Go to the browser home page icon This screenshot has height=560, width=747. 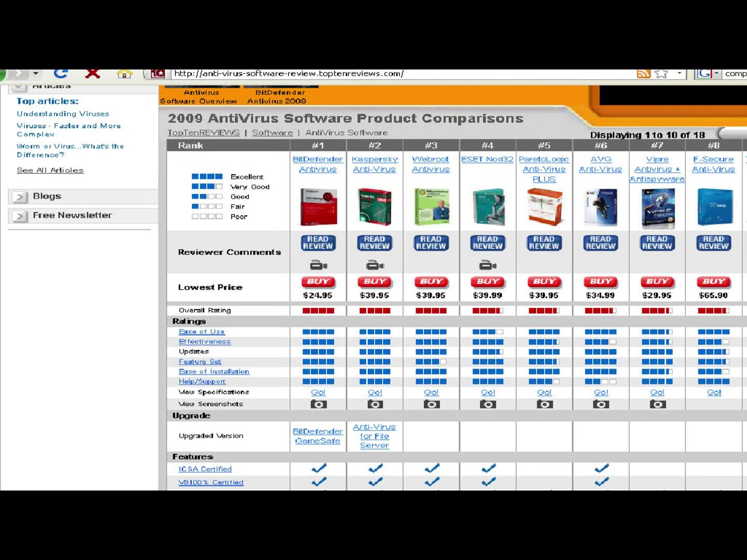click(125, 74)
